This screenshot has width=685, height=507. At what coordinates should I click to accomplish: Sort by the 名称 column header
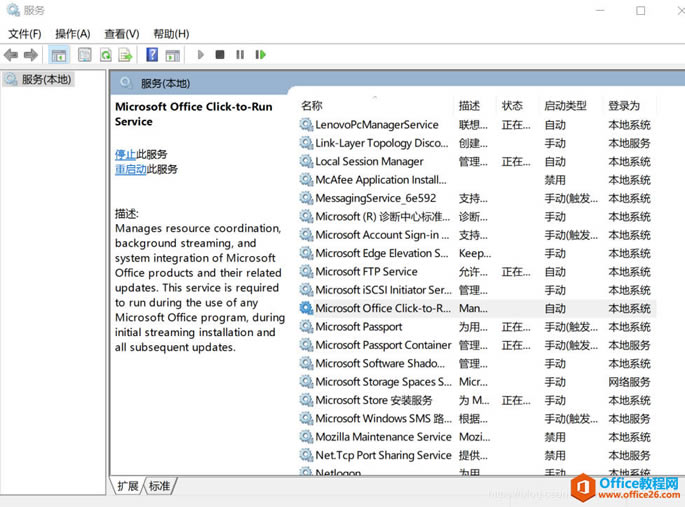point(312,106)
